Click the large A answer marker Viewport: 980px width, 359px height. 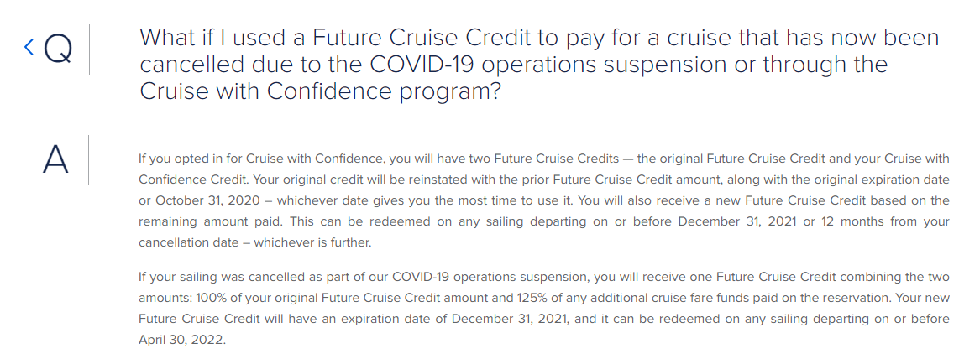coord(55,160)
